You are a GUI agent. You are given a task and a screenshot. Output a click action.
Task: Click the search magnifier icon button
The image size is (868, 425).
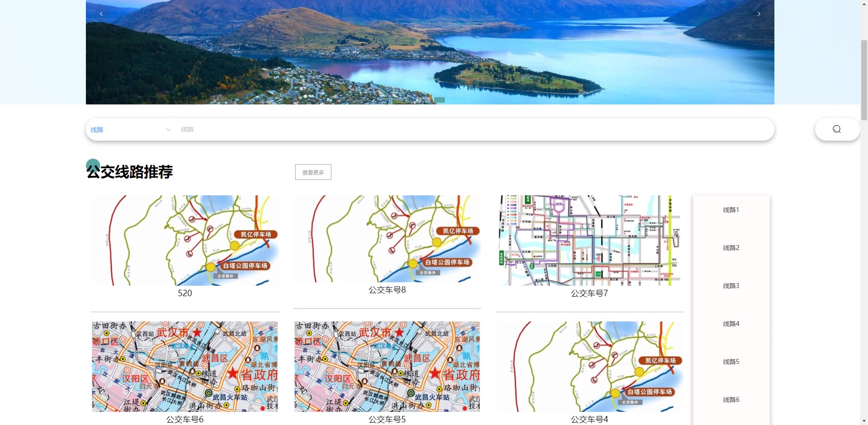pos(837,129)
